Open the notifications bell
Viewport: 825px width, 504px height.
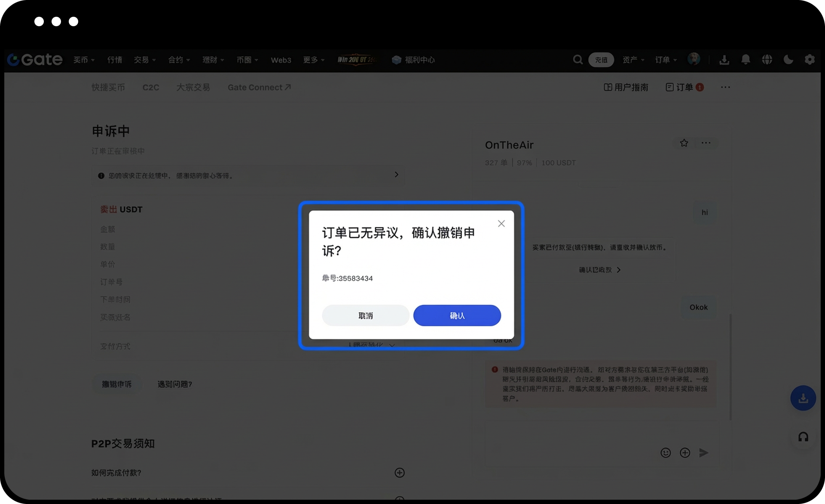point(746,60)
